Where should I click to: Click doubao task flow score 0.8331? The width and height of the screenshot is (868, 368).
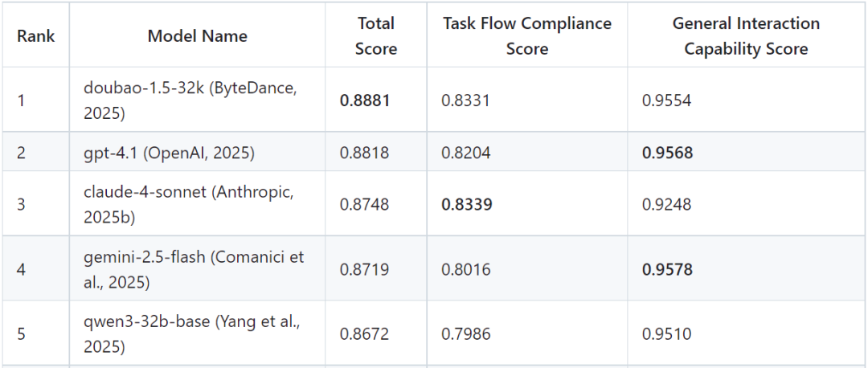[x=465, y=100]
